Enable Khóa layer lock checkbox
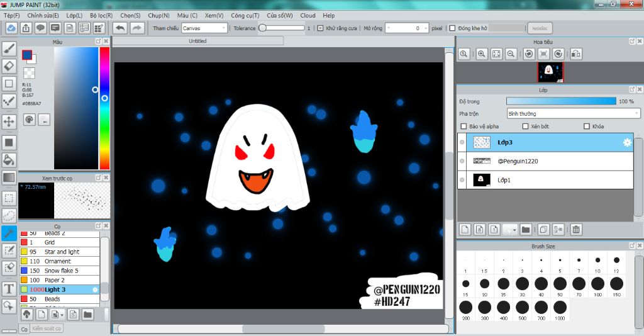 (587, 126)
